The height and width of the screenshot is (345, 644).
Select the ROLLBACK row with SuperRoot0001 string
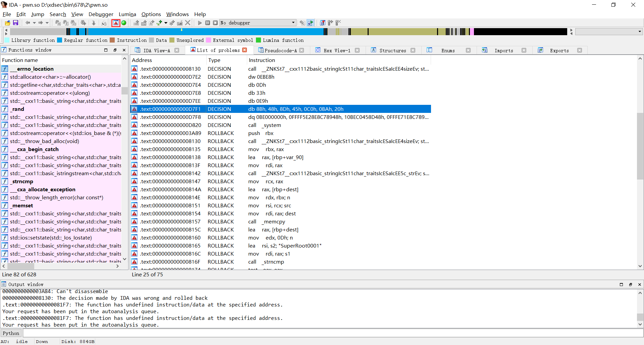point(280,246)
